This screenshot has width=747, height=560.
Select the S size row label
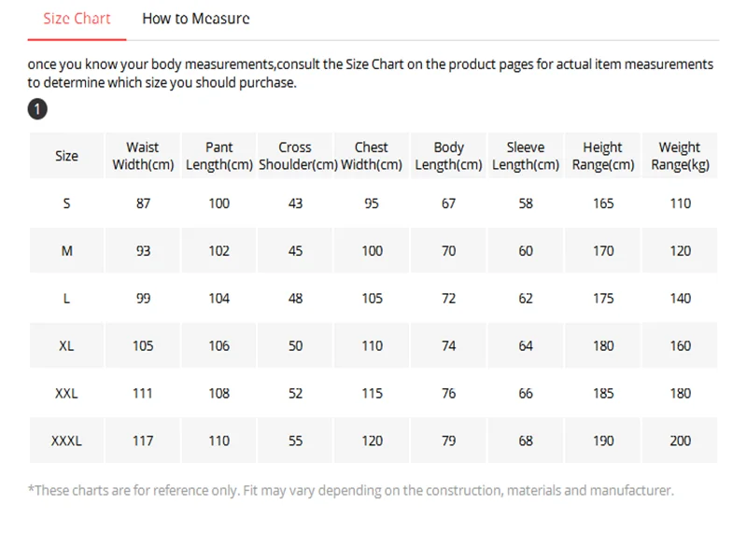click(x=66, y=203)
